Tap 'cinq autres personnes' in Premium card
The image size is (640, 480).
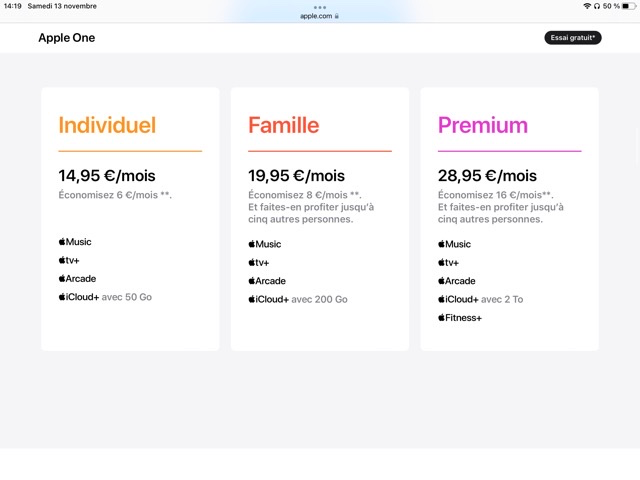tap(490, 219)
